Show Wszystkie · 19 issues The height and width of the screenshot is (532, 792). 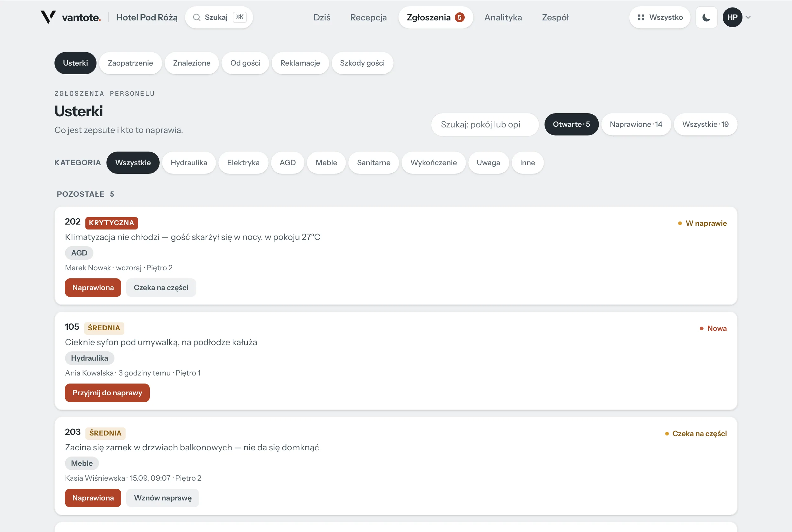705,125
